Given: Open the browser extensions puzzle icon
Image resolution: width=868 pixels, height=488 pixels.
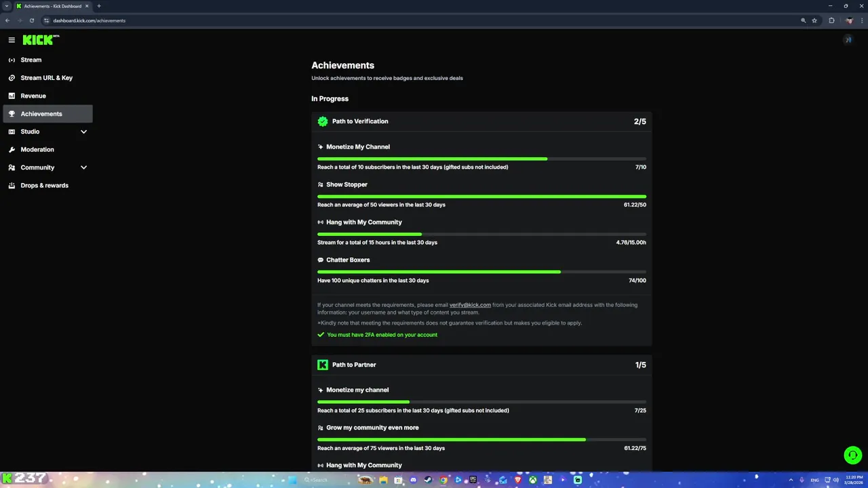Looking at the screenshot, I should point(831,20).
